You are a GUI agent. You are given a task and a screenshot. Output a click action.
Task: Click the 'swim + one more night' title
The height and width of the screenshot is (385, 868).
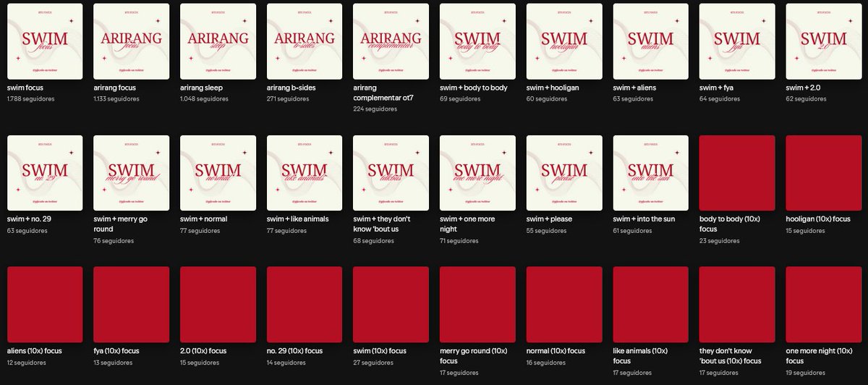tap(468, 224)
